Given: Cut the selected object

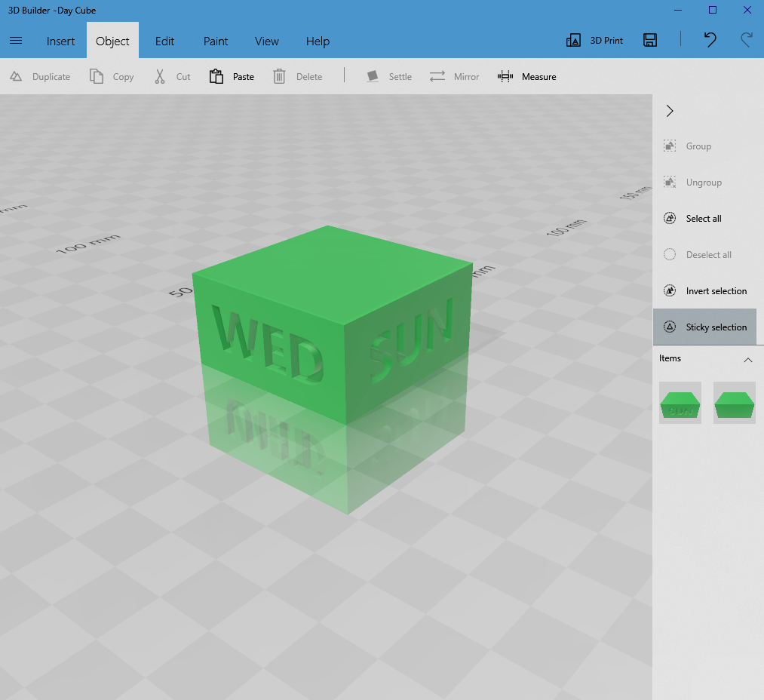Looking at the screenshot, I should 171,76.
